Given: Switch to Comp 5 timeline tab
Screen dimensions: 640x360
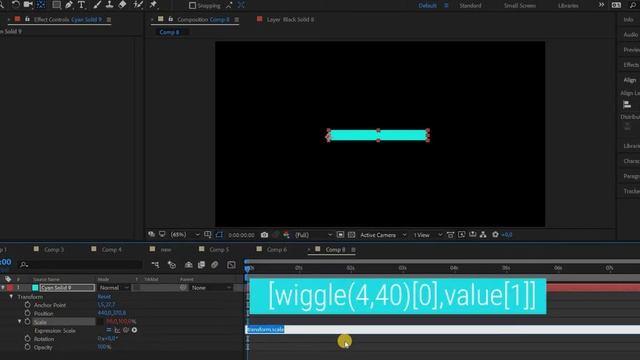Looking at the screenshot, I should pyautogui.click(x=219, y=249).
